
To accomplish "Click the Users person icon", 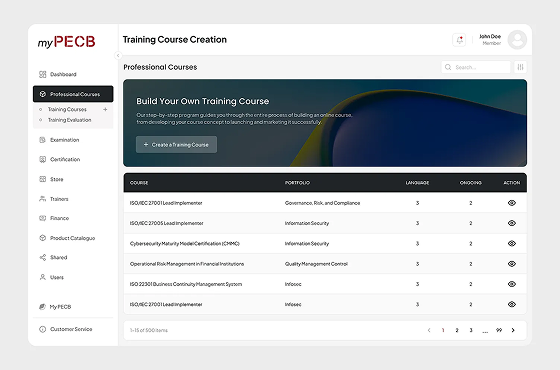I will point(42,277).
